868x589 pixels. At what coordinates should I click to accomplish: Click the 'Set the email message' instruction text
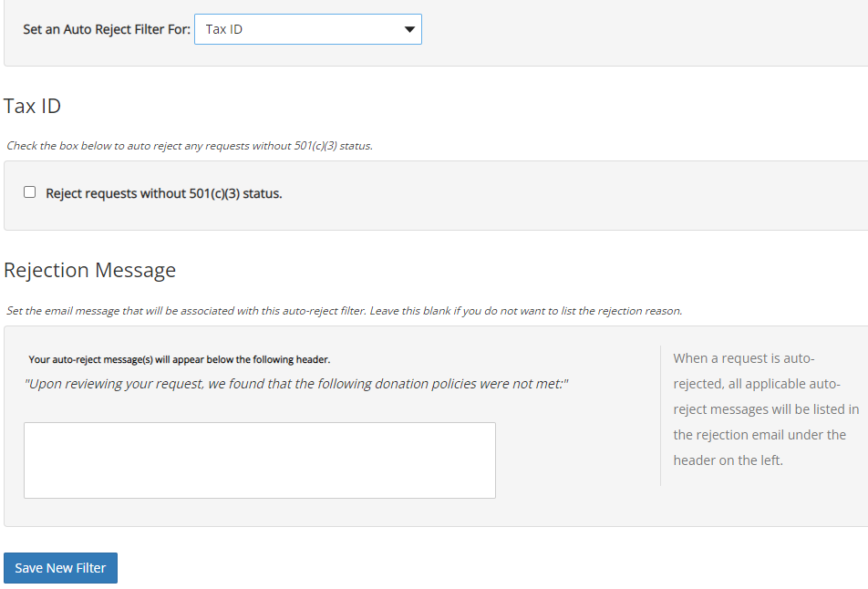(345, 311)
